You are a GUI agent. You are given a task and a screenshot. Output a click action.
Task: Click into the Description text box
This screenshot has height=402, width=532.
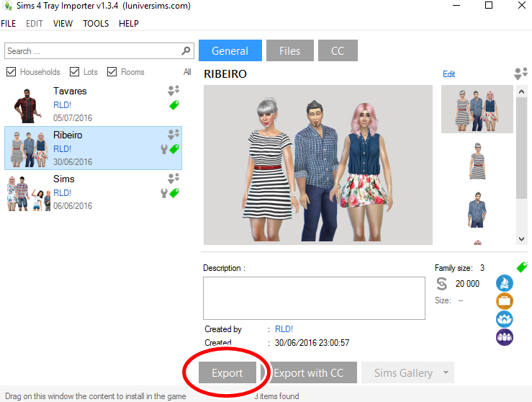pos(314,298)
